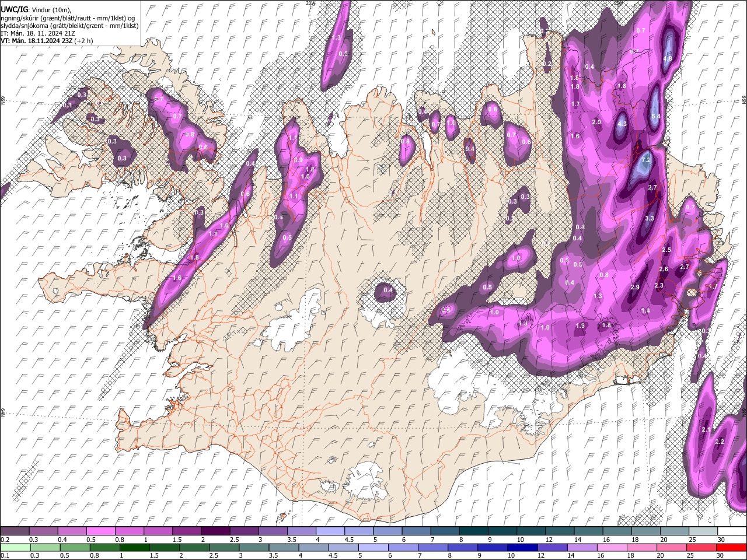This screenshot has height=560, width=747.
Task: Click the 'VT: Mán. 18.11.2024 23Z (+2 h)' line
Action: (x=47, y=41)
